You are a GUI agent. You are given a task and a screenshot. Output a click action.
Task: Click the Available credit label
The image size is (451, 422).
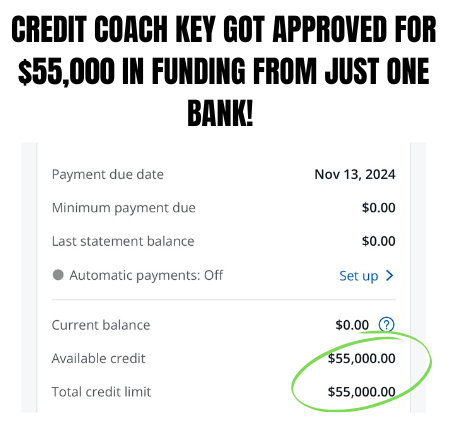[x=99, y=358]
